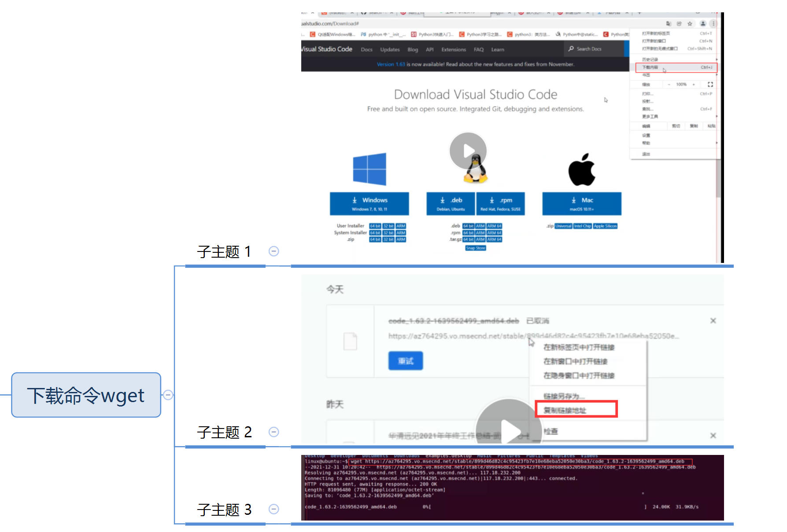Click the Apple logo icon

[582, 170]
